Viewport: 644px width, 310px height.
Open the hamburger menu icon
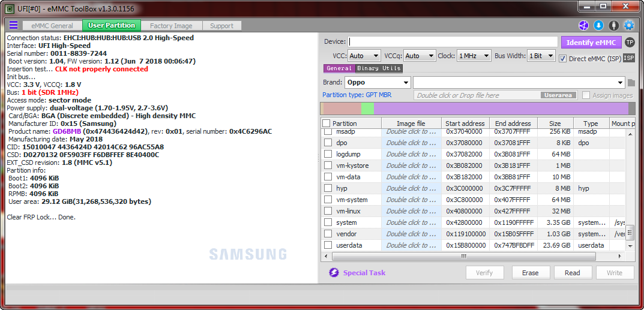tap(14, 25)
